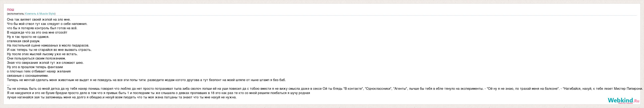The image size is (644, 108).
Task: Click the line "Они пользуються своим положением."
Action: 36,58
